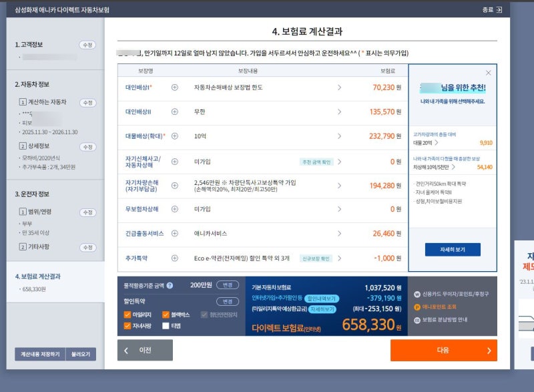Go to step 3. 운전자 정보
534x392 pixels.
pyautogui.click(x=32, y=194)
